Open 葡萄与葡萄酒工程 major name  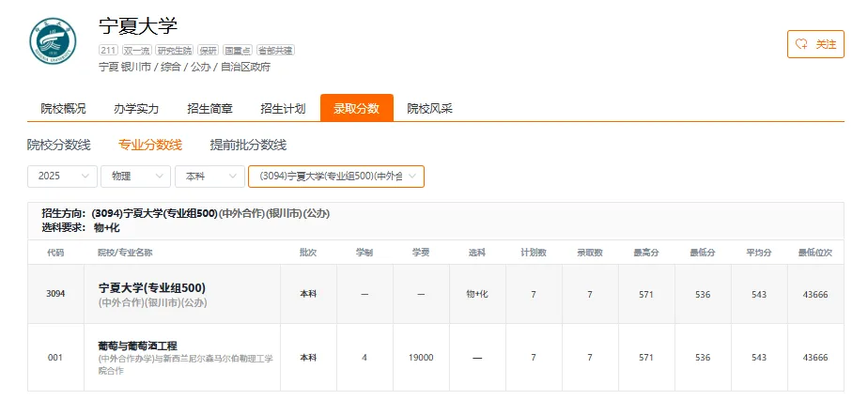tap(138, 346)
